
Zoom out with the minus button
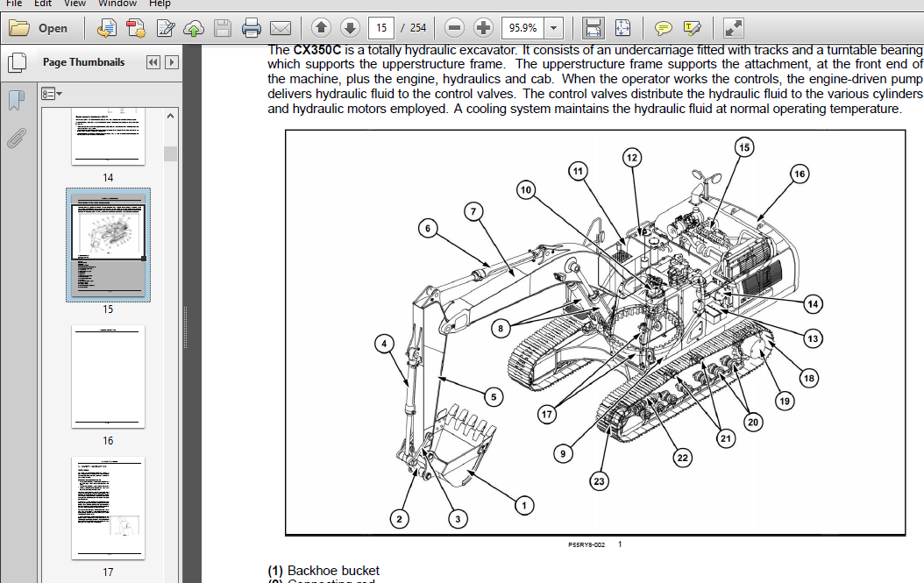coord(454,28)
